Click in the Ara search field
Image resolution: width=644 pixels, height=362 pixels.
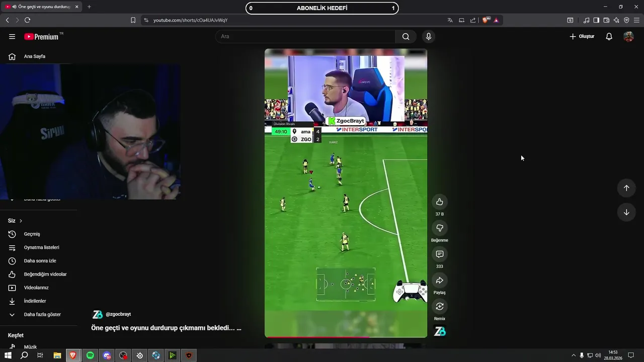[x=305, y=36]
